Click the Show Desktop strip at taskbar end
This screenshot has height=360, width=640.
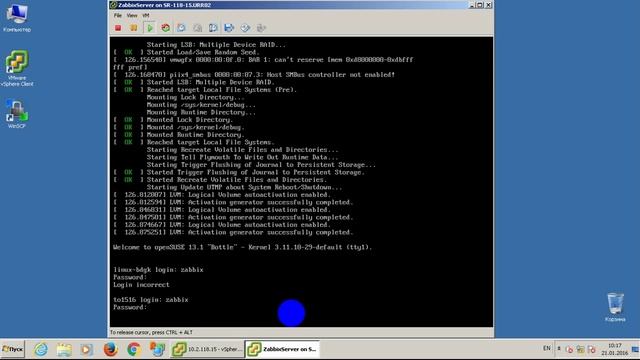(636, 349)
